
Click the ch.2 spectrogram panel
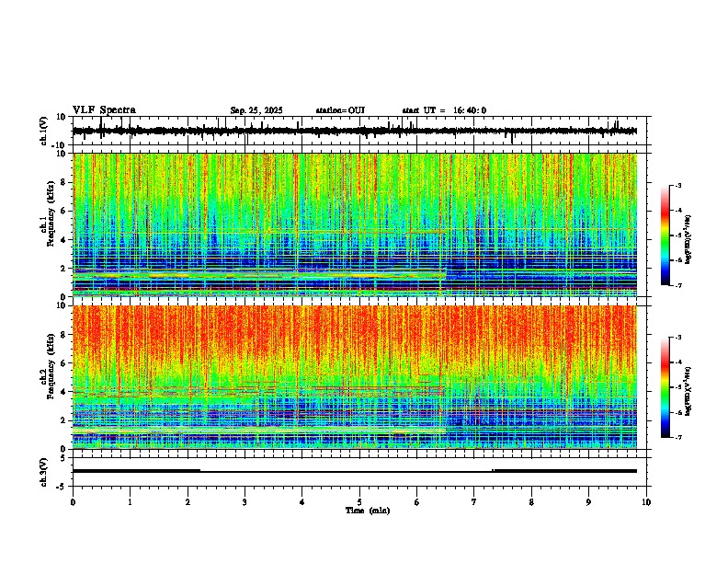pyautogui.click(x=355, y=377)
